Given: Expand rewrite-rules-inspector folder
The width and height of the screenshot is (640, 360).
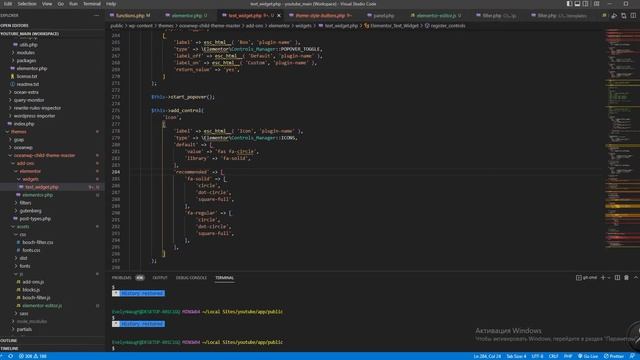Looking at the screenshot, I should coord(37,108).
